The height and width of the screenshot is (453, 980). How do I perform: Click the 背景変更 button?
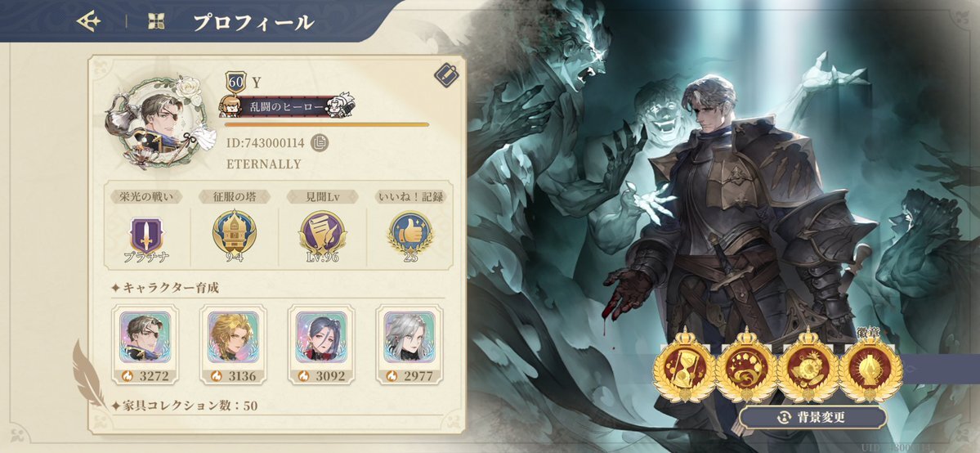812,417
